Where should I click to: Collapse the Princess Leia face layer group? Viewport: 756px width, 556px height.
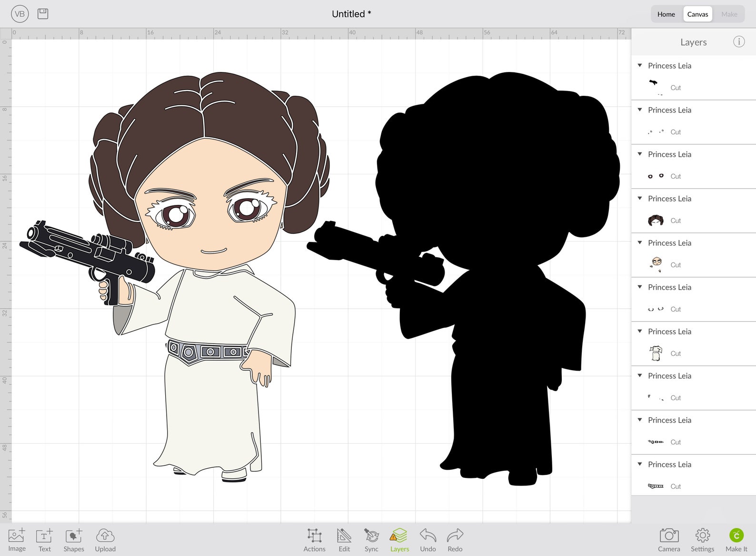[640, 243]
